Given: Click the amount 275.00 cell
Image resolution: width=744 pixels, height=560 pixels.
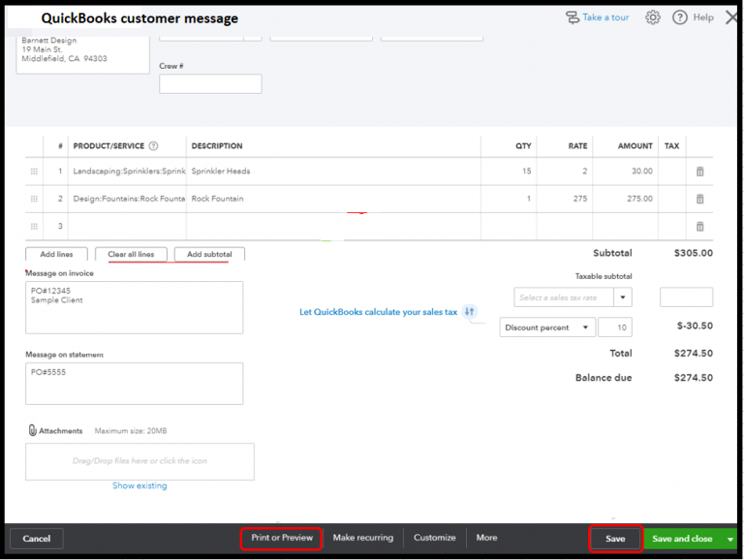Looking at the screenshot, I should (x=626, y=199).
